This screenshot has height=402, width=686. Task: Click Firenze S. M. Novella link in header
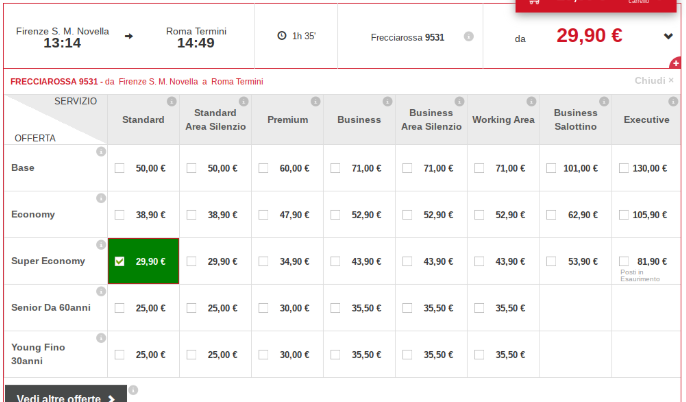point(158,81)
